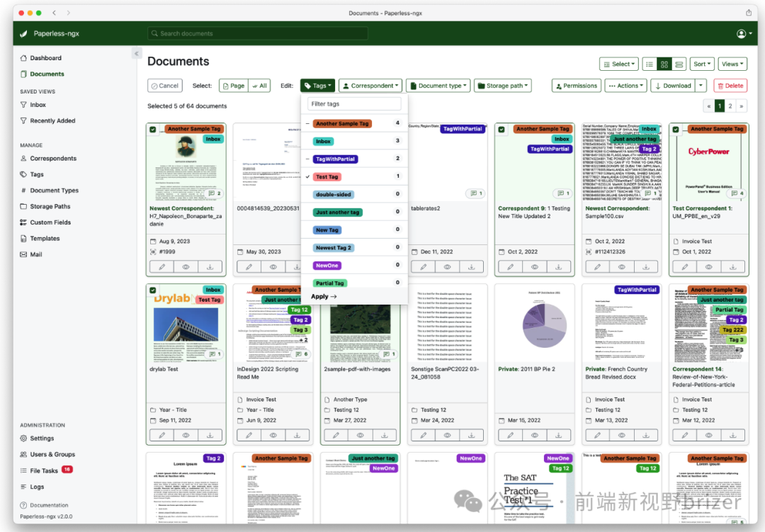Cancel the document selection
This screenshot has width=765, height=532.
click(x=165, y=86)
